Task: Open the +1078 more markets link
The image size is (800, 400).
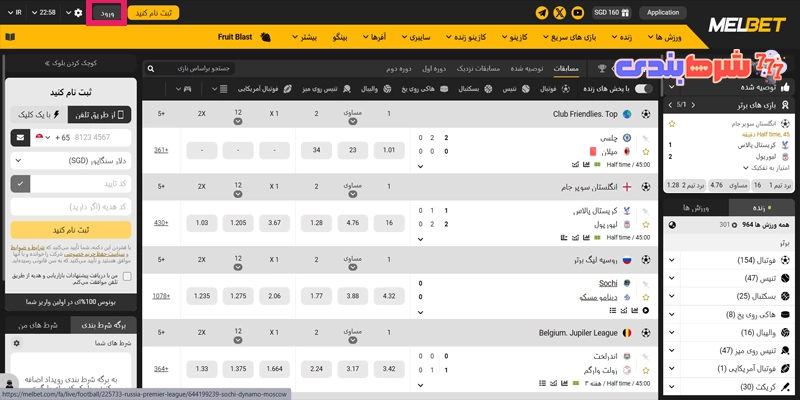Action: 161,296
